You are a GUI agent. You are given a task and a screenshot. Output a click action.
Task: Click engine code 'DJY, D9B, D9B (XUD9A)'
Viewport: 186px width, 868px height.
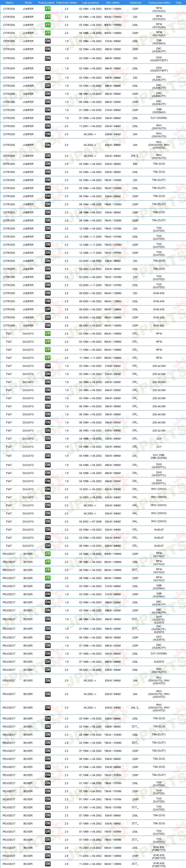(159, 457)
